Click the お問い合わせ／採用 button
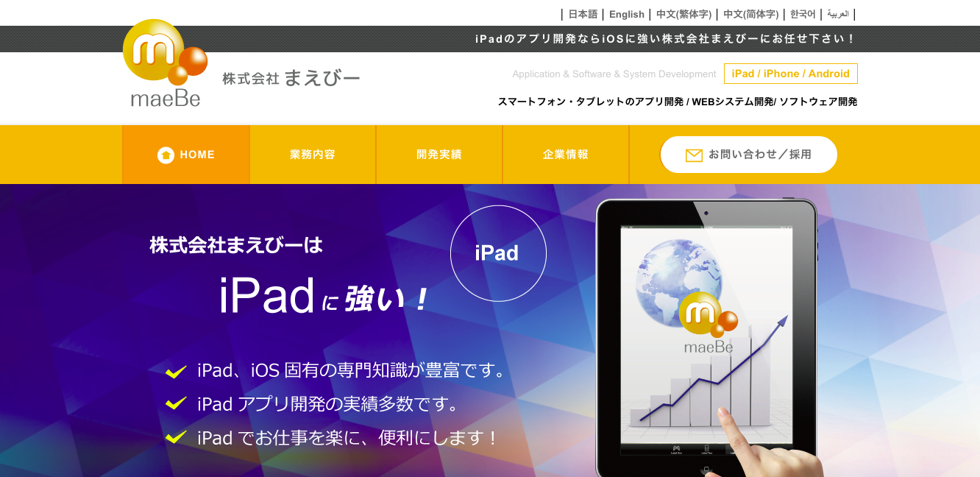 [749, 155]
